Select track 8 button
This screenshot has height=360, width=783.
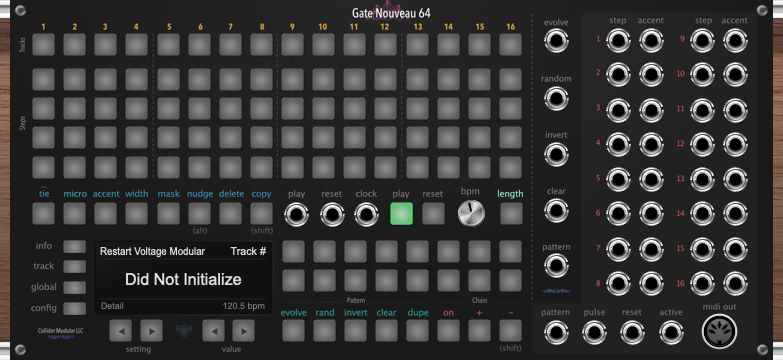click(261, 44)
